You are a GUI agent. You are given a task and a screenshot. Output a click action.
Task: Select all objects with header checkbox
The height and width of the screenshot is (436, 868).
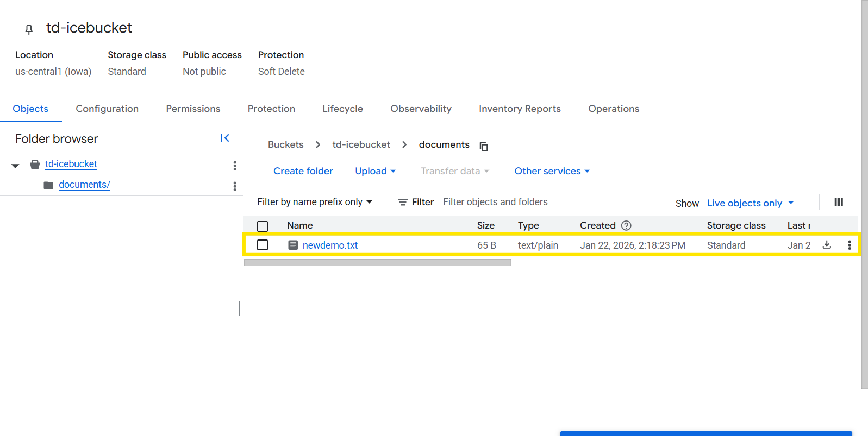click(263, 226)
